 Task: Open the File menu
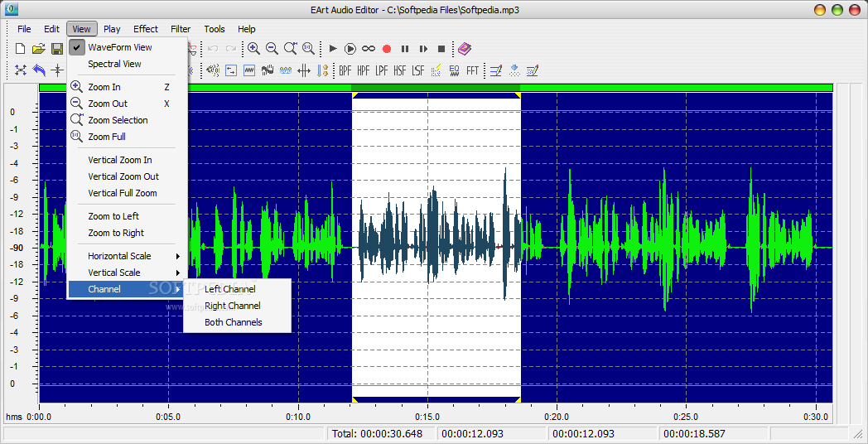(x=24, y=29)
